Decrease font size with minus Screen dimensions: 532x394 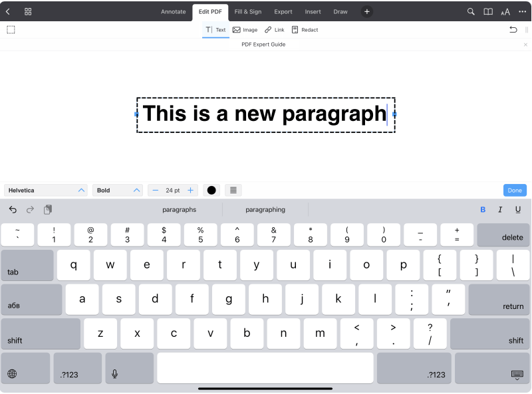click(x=156, y=190)
